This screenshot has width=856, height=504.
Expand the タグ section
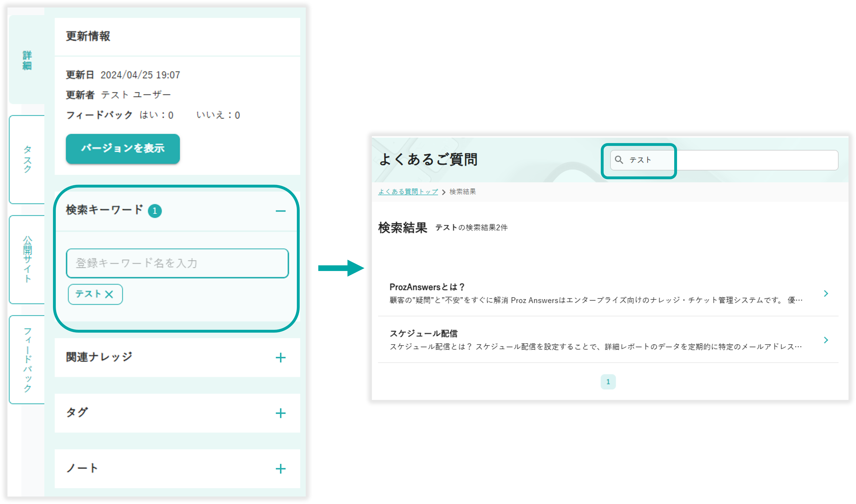click(280, 413)
